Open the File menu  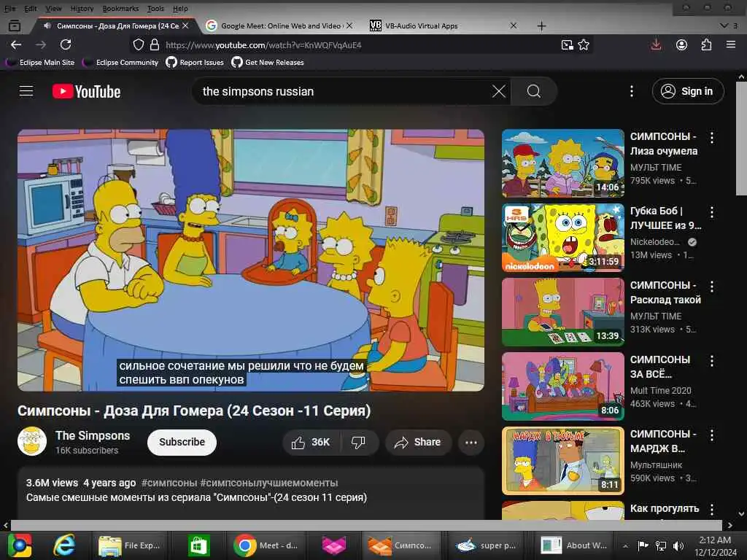[x=9, y=8]
